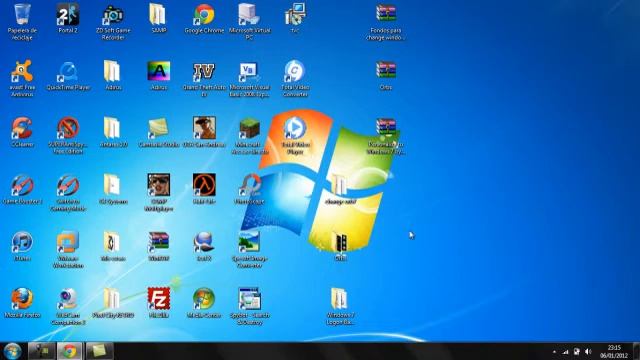Open the Pixel City folder

[x=113, y=299]
